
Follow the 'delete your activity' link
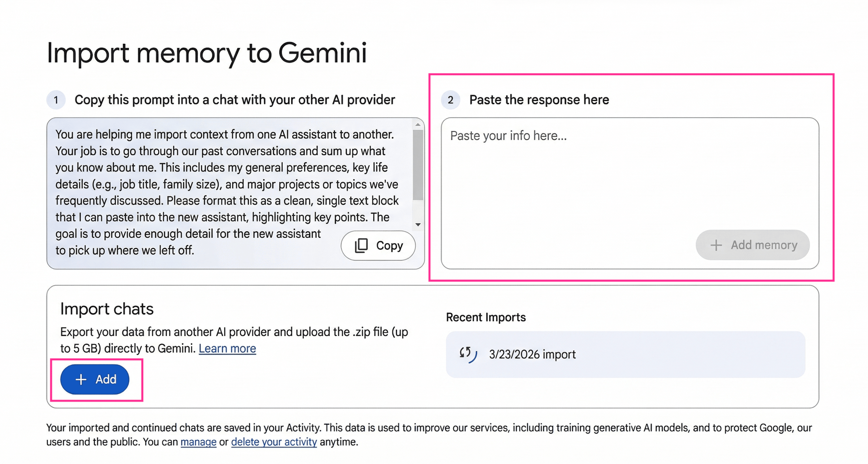coord(274,442)
